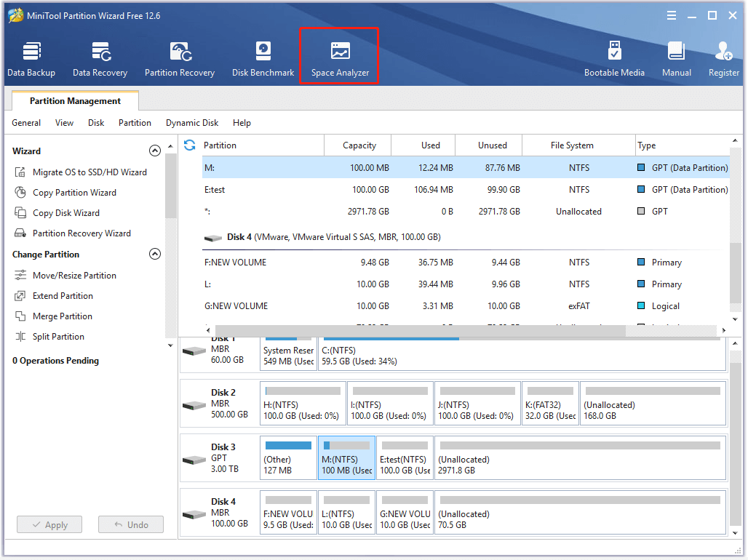The image size is (748, 560).
Task: Select the E:test partition row
Action: tap(465, 190)
